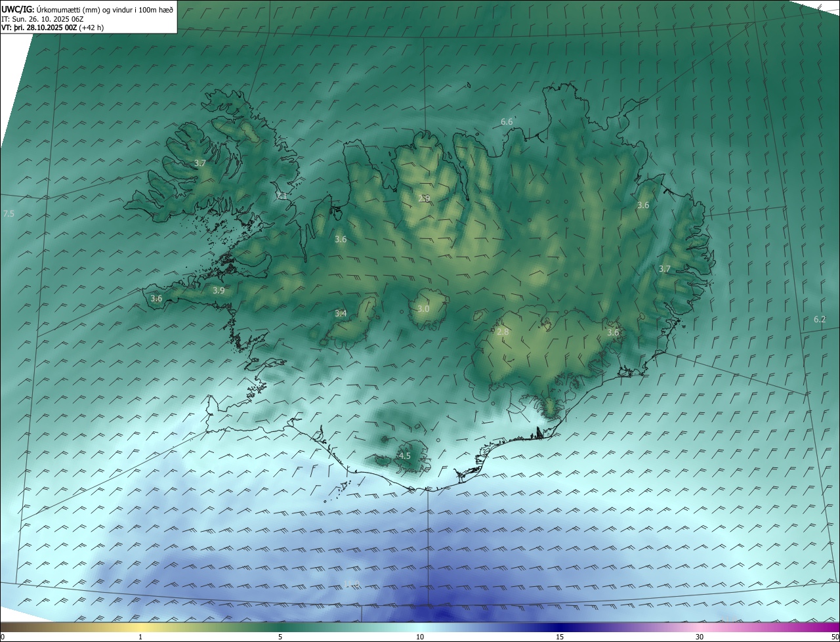Screen dimensions: 840x642
Task: Select the 6.2 value label at east edge
Action: coord(820,320)
